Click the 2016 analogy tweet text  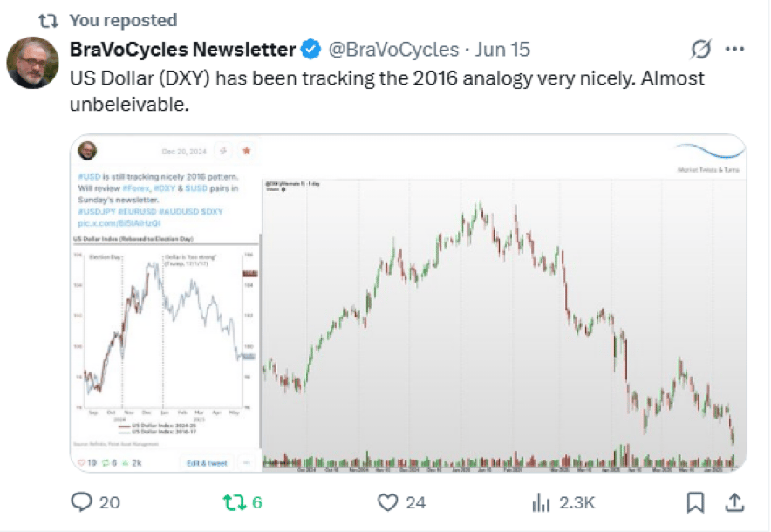(x=387, y=91)
